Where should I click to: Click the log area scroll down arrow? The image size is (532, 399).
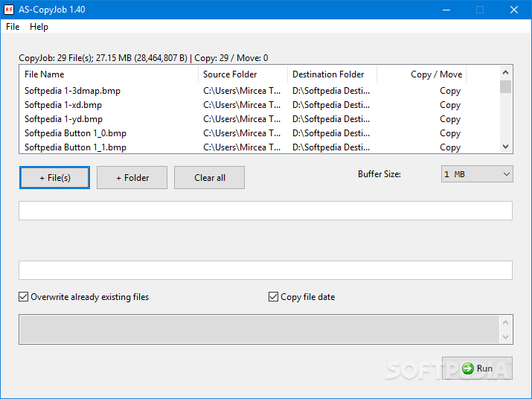click(x=505, y=337)
